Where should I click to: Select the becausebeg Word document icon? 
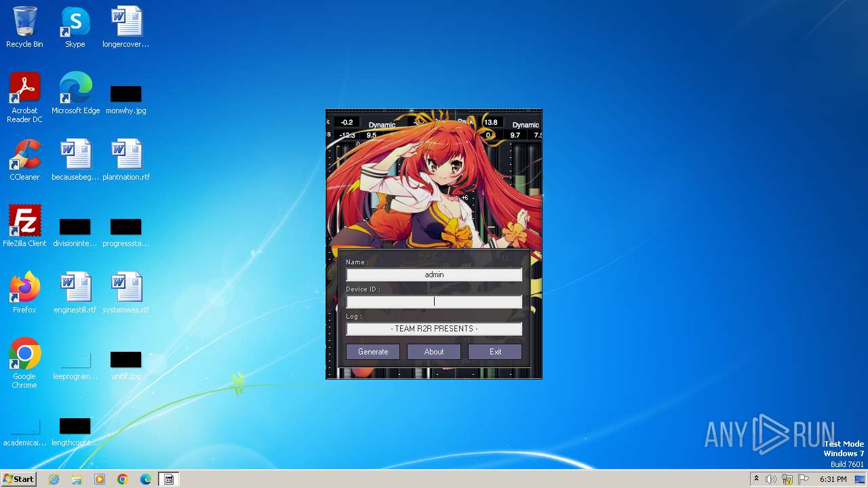(75, 160)
